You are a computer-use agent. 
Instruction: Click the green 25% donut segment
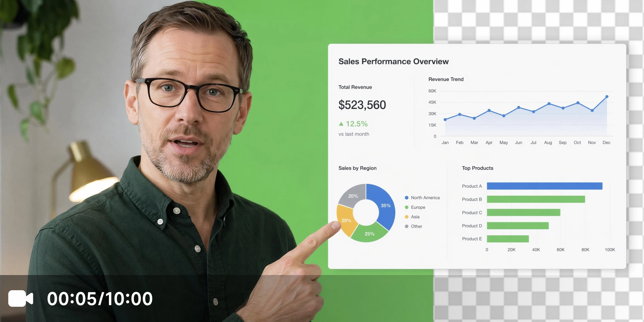(x=369, y=233)
